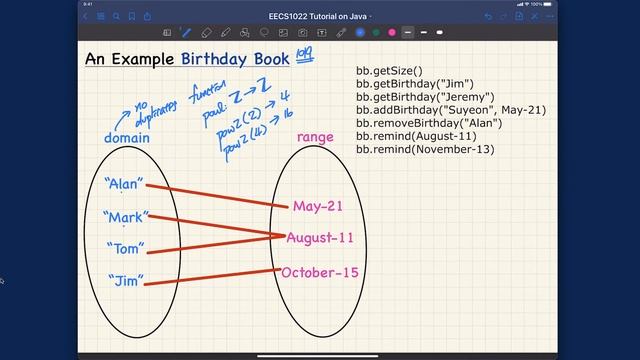
Task: Click the "Jim" name in the domain
Action: coord(126,280)
